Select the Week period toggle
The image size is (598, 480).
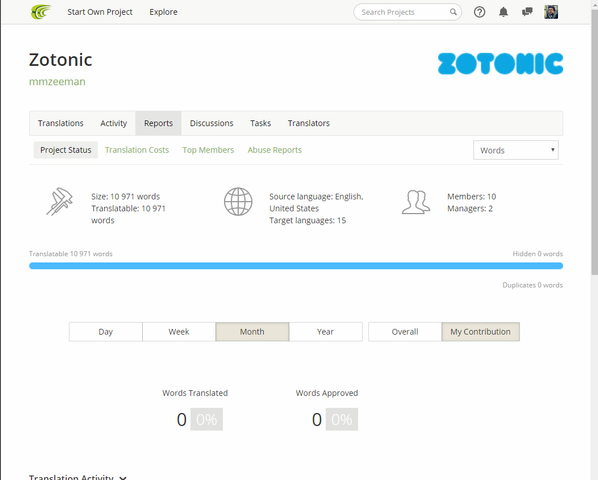pos(179,332)
